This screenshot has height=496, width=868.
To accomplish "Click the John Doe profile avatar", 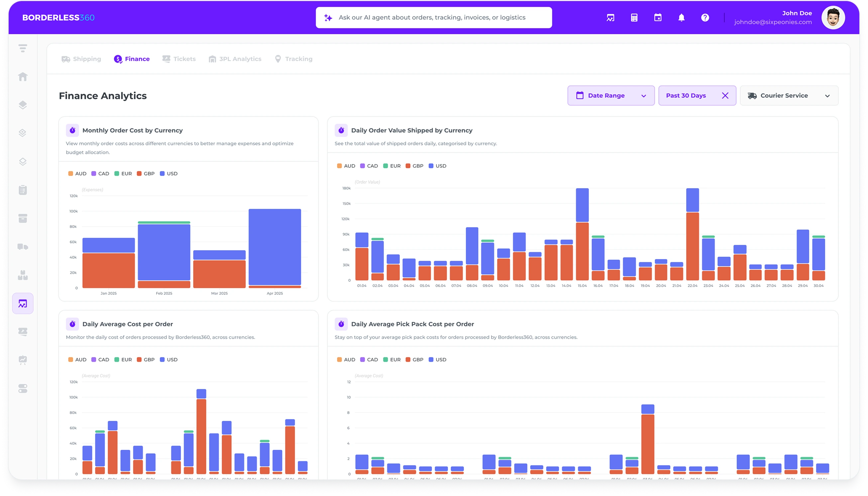I will pos(832,18).
